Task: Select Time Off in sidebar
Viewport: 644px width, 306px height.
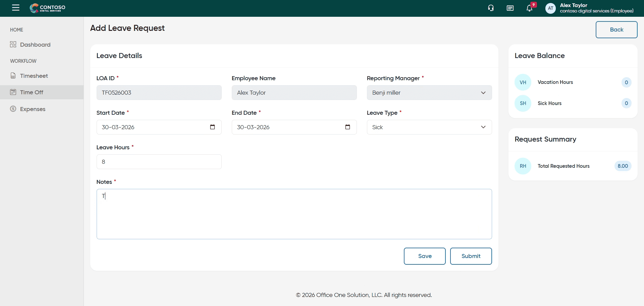Action: (32, 92)
